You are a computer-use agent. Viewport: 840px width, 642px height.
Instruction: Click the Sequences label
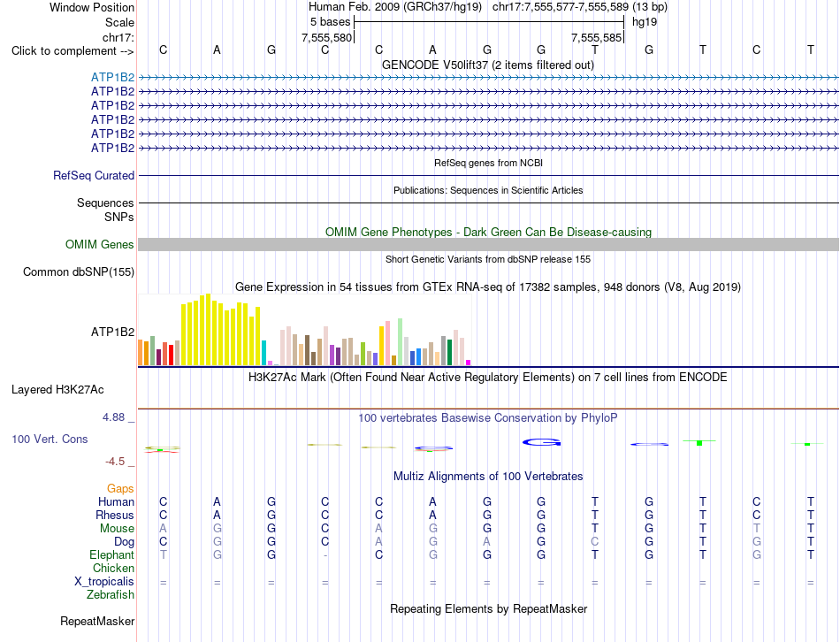105,203
